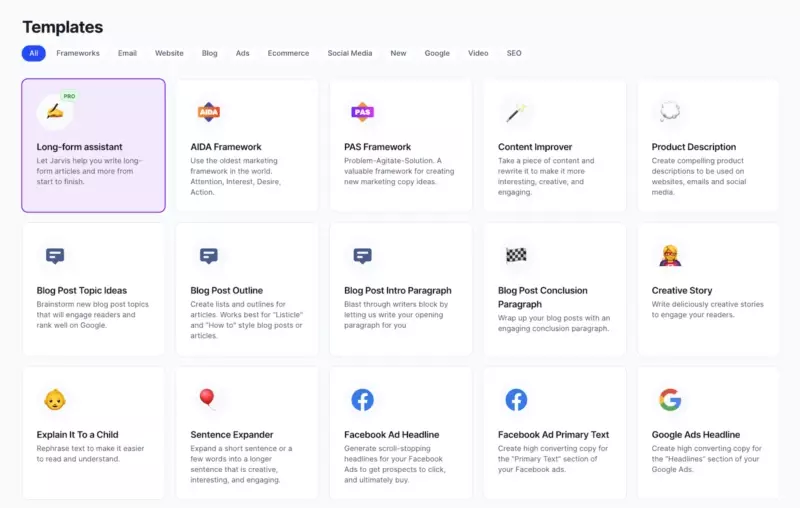Viewport: 800px width, 508px height.
Task: Click the Blog Post Topic Ideas chat icon
Action: click(55, 256)
